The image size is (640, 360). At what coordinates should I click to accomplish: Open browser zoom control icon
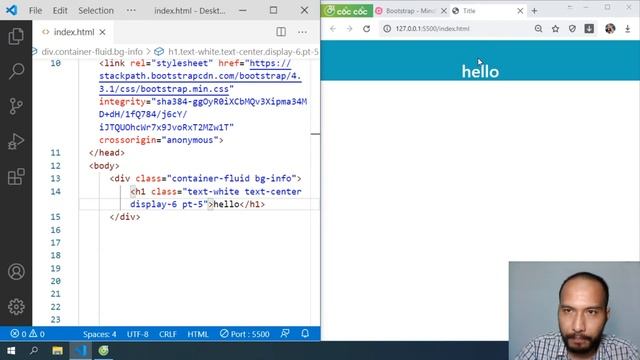coord(538,29)
